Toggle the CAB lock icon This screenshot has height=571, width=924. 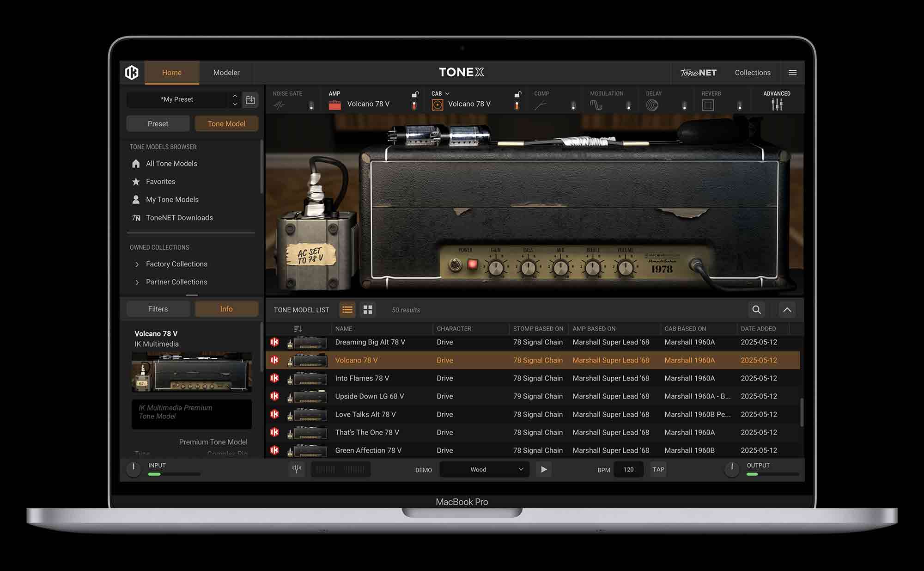coord(517,94)
